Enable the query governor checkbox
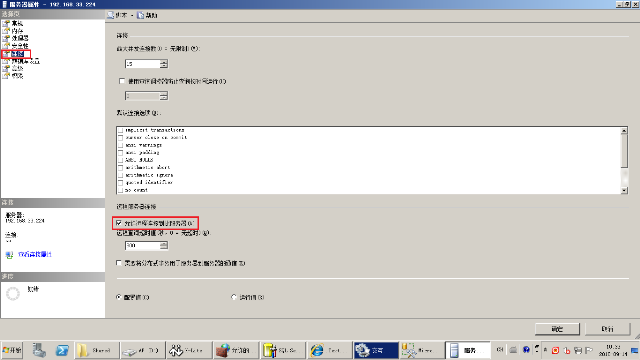 [122, 81]
